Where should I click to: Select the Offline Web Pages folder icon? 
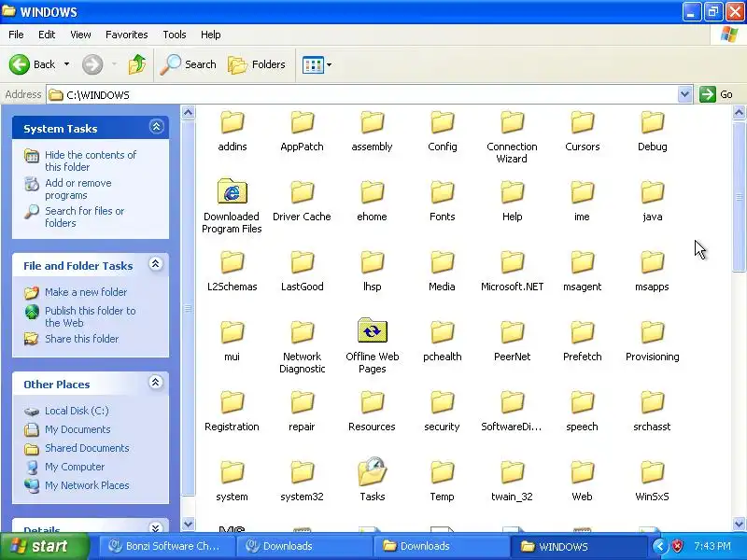(372, 330)
